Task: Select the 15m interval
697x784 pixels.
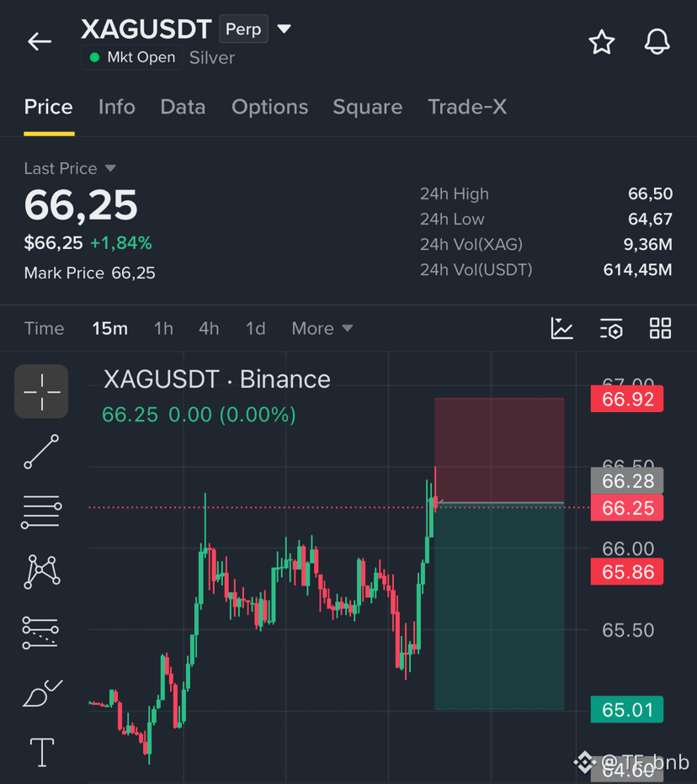Action: click(110, 329)
